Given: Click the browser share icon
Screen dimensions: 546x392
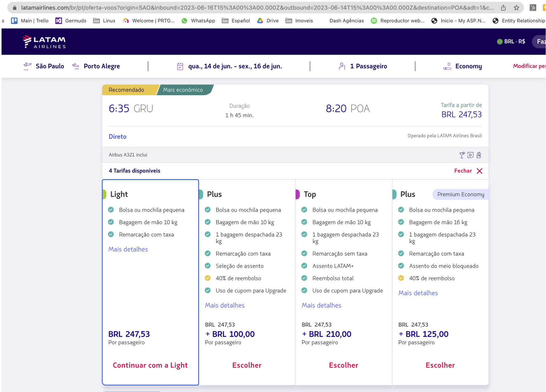Looking at the screenshot, I should pos(503,8).
